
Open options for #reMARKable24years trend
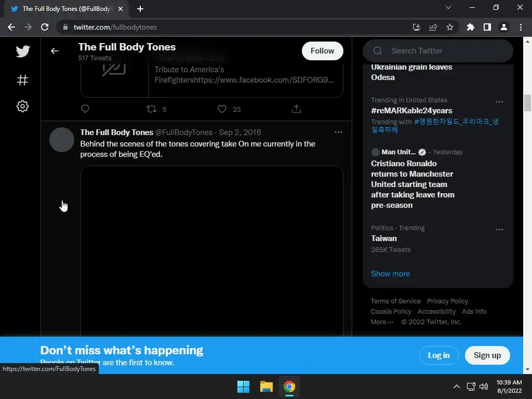coord(499,102)
